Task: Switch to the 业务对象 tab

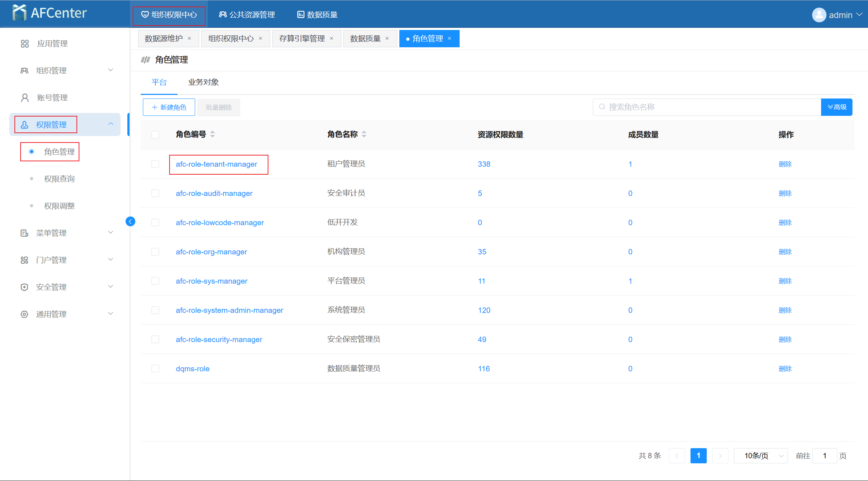Action: 203,82
